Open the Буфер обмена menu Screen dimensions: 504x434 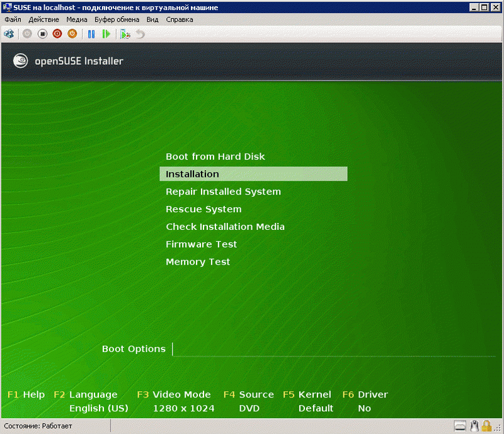tap(117, 20)
